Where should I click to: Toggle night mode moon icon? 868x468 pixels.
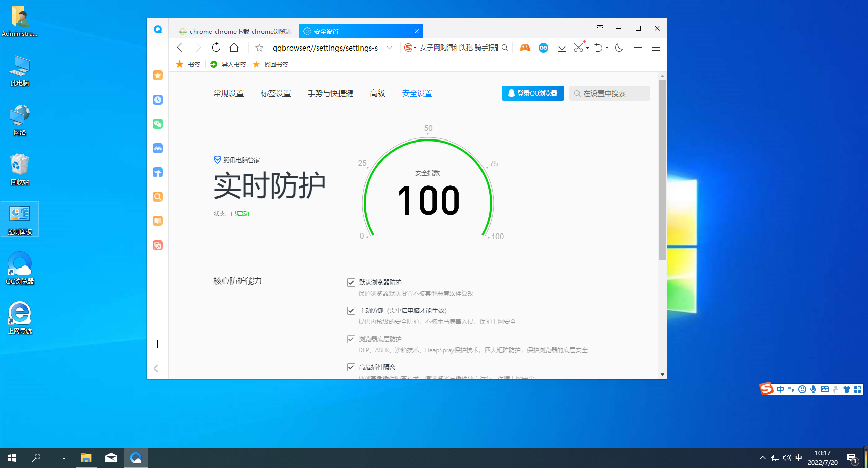click(x=619, y=48)
